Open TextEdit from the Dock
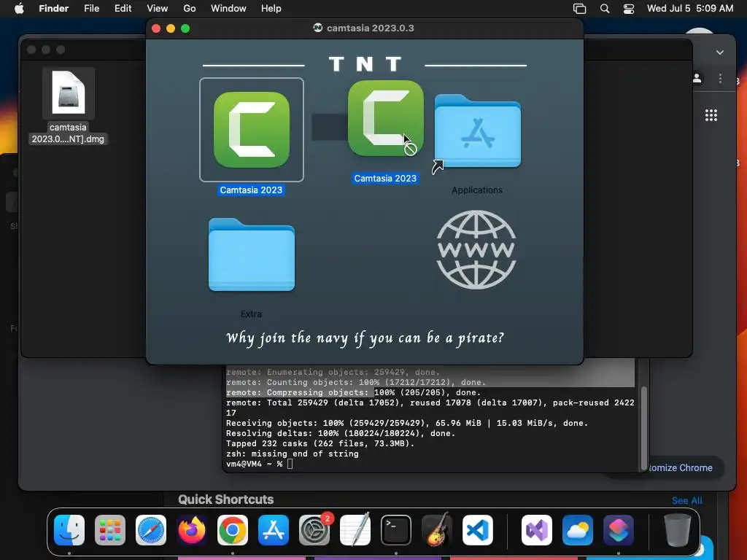 point(355,529)
